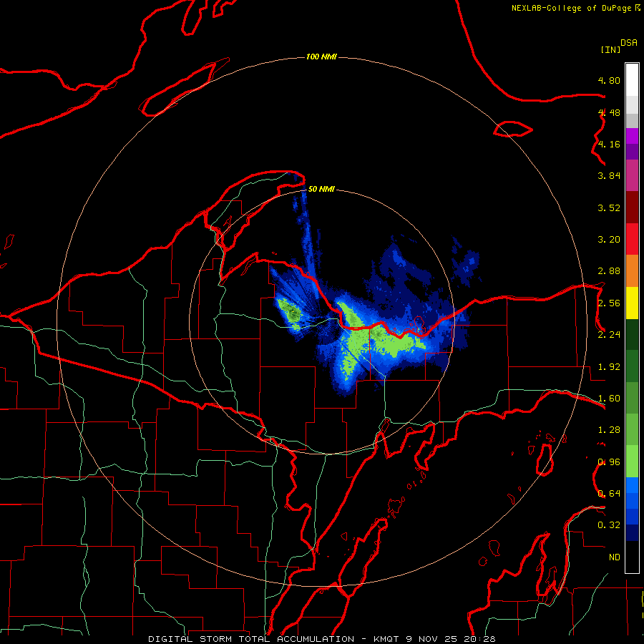Click the 0.32 legend value
Image resolution: width=644 pixels, height=644 pixels.
[x=609, y=525]
